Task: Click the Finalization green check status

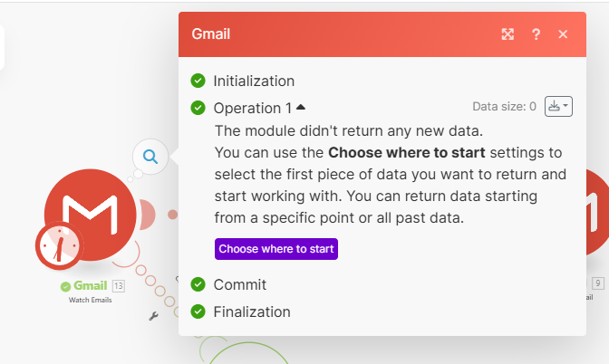Action: click(198, 311)
